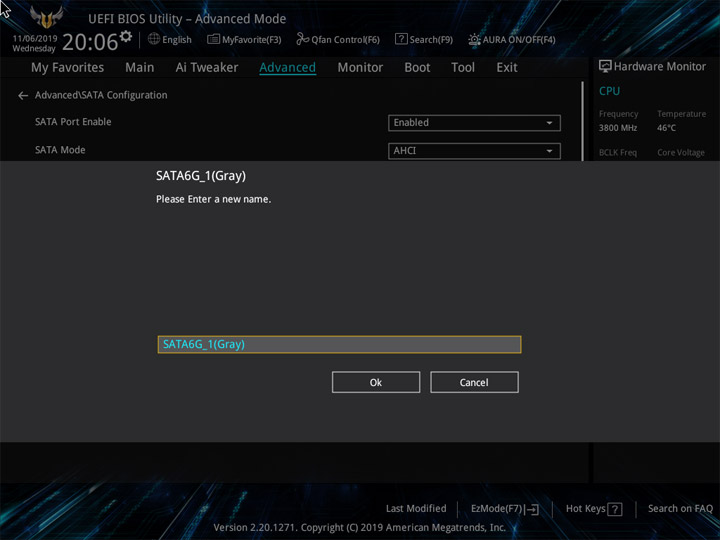This screenshot has height=540, width=720.
Task: Click the 20:06 clock display
Action: pos(90,42)
